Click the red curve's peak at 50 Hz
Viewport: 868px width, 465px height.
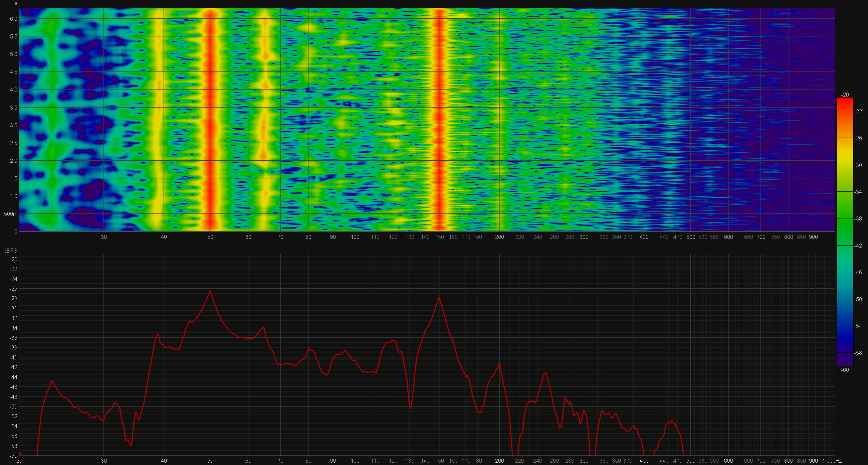pyautogui.click(x=210, y=291)
